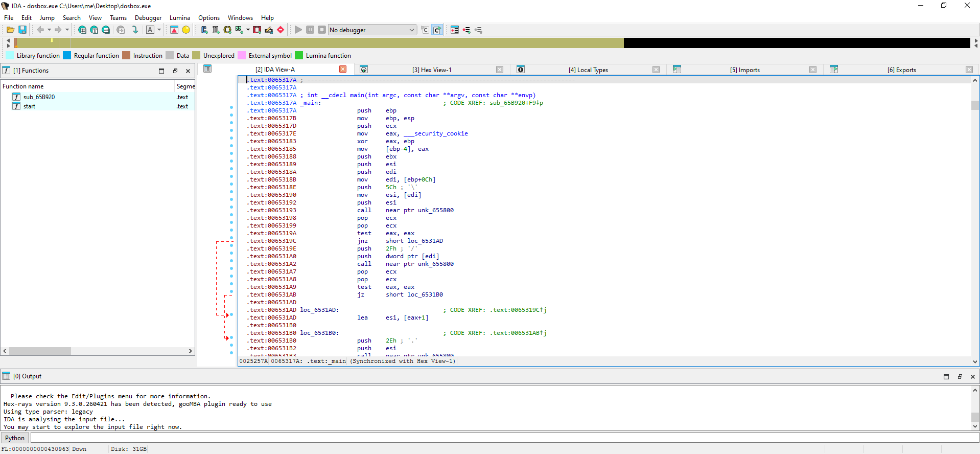Open the Debugger menu
This screenshot has height=454, width=980.
coord(148,17)
